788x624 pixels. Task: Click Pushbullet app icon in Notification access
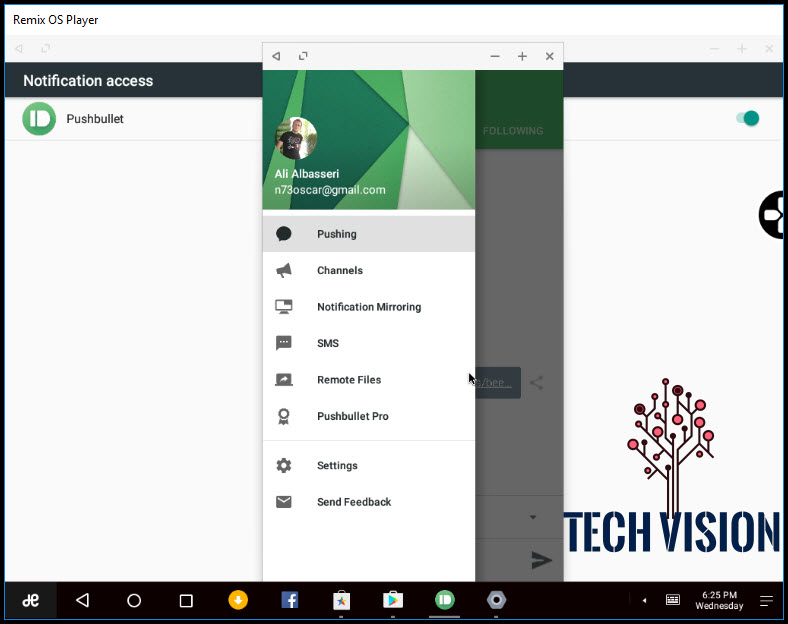coord(39,119)
